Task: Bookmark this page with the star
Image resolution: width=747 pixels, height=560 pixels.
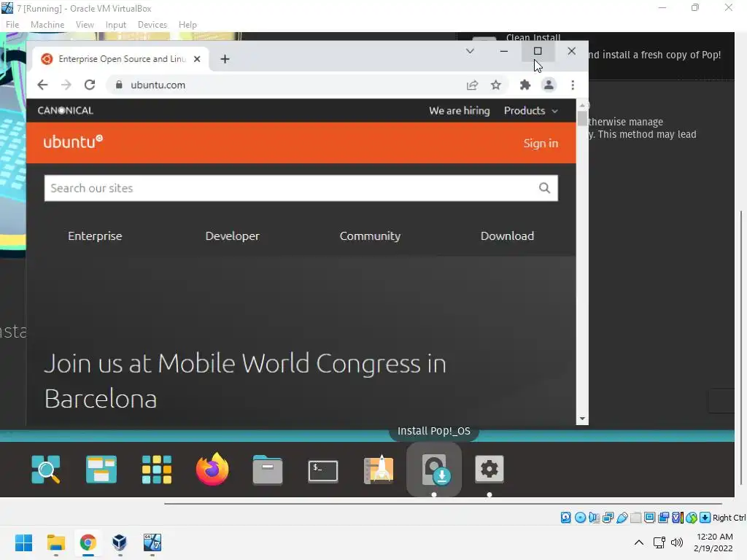Action: 496,85
